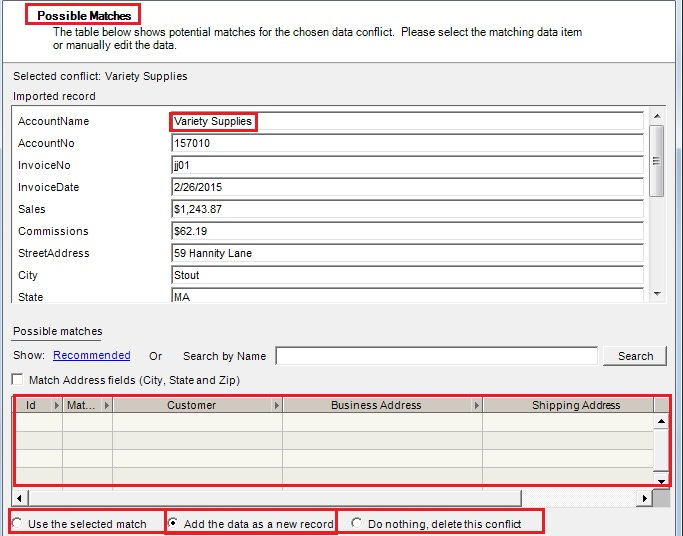This screenshot has width=683, height=536.
Task: Edit the City field Stout
Action: pos(407,275)
